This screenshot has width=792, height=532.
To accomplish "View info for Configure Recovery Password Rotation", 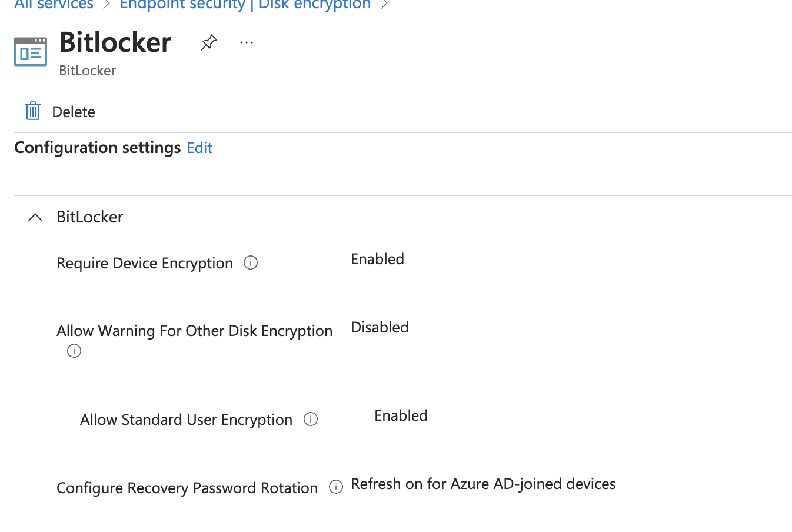I will tap(336, 487).
